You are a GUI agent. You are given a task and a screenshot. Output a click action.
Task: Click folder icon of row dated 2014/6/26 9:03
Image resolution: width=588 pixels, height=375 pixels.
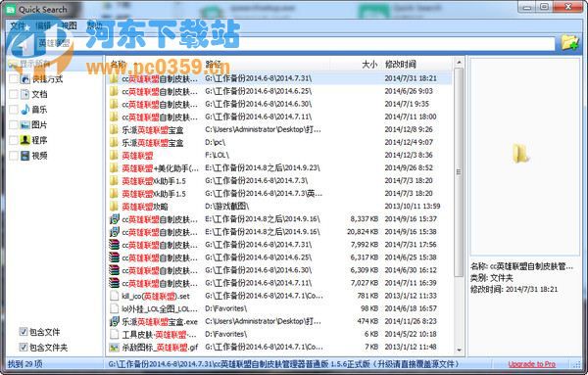click(x=114, y=91)
